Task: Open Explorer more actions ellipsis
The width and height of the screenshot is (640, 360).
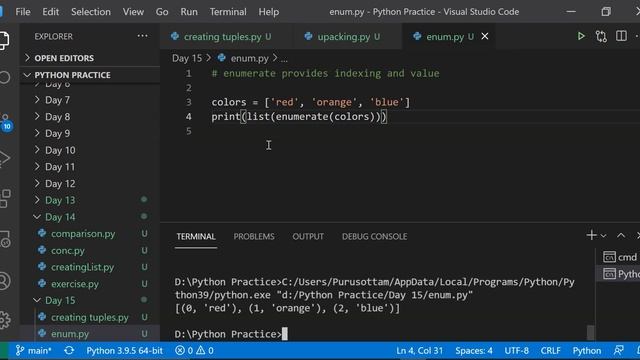Action: [142, 36]
